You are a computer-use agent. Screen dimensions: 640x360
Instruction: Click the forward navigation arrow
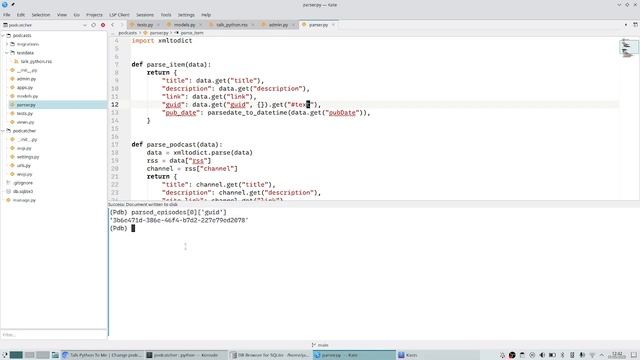tap(122, 25)
